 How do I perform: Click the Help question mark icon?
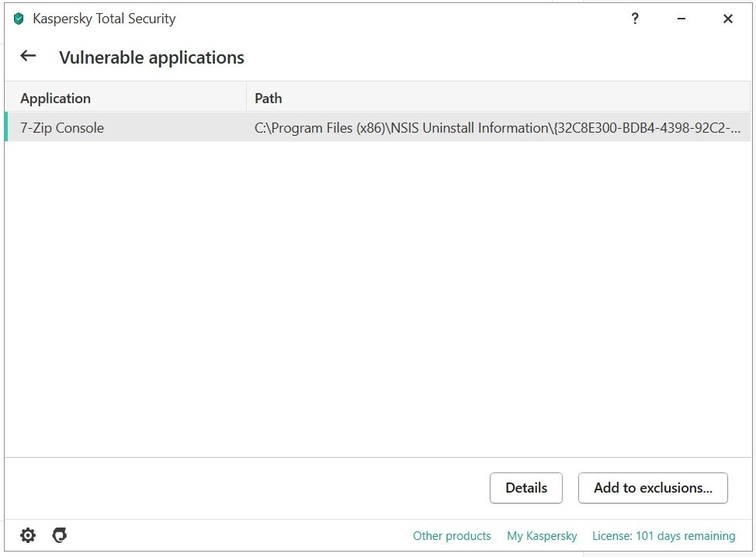click(x=635, y=19)
